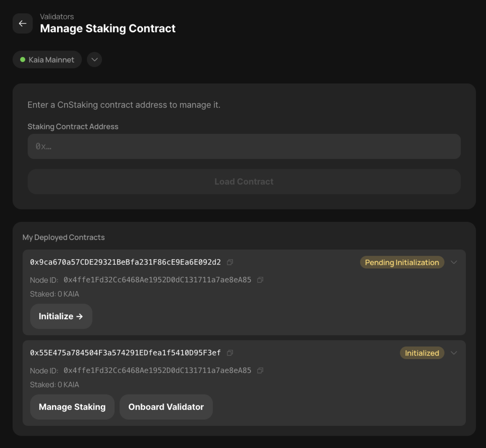Click the Onboard Validator button

coord(166,407)
